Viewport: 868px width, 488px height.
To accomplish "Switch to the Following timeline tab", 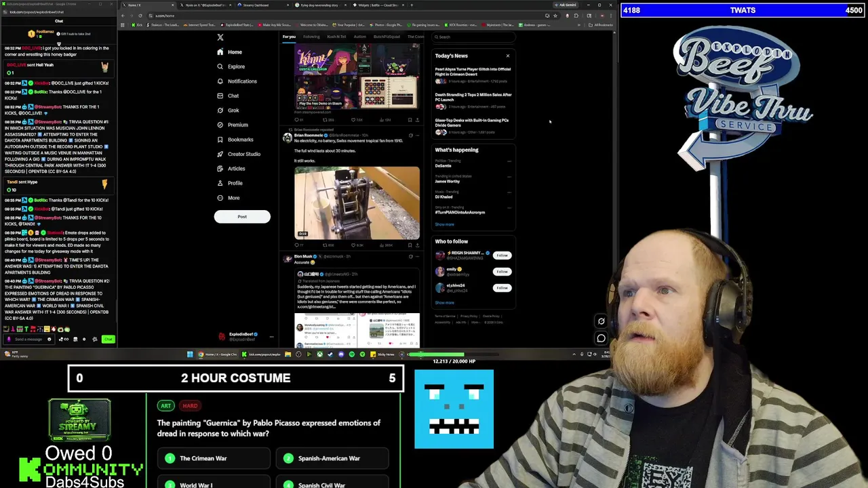I will [x=311, y=37].
